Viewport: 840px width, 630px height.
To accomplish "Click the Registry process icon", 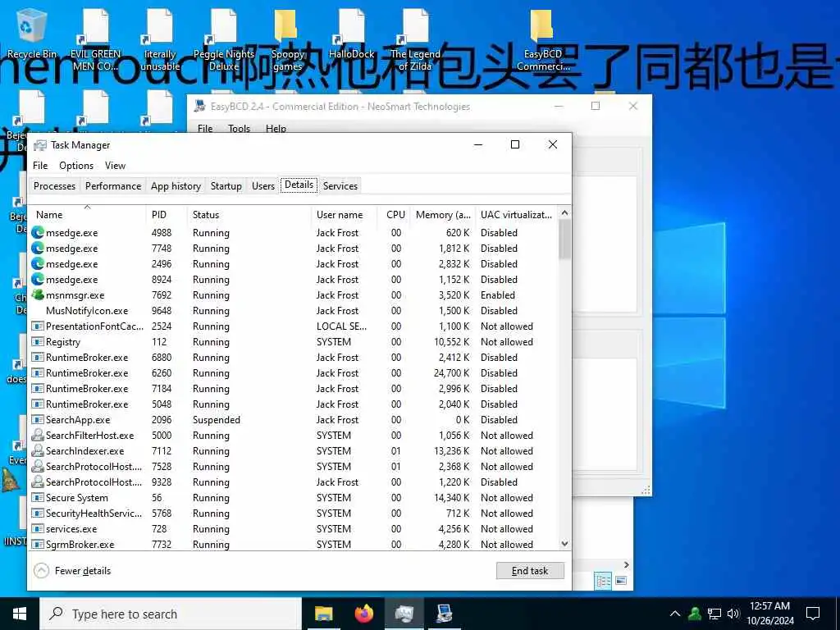I will click(x=38, y=342).
